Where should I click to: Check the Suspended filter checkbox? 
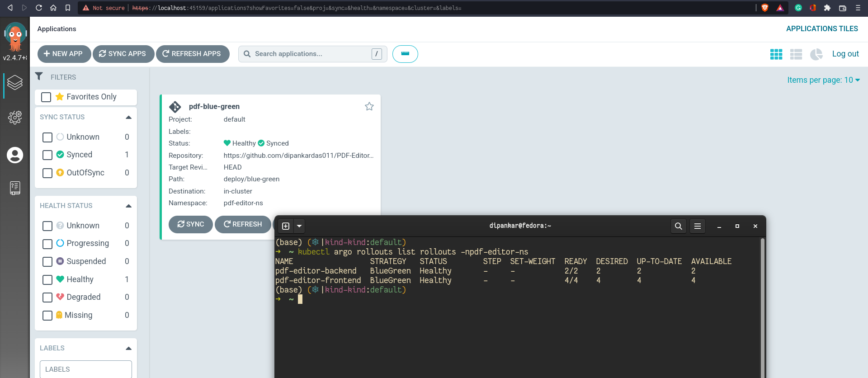[x=47, y=262]
